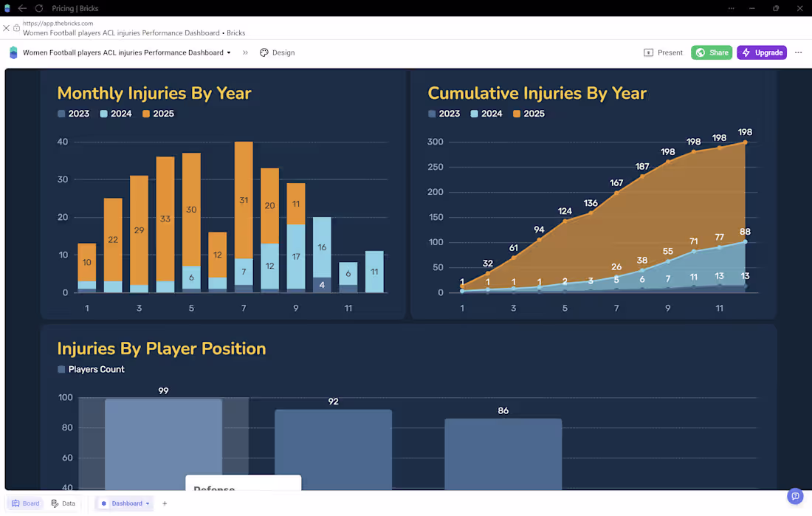812x516 pixels.
Task: Switch to the Data tab
Action: [63, 503]
